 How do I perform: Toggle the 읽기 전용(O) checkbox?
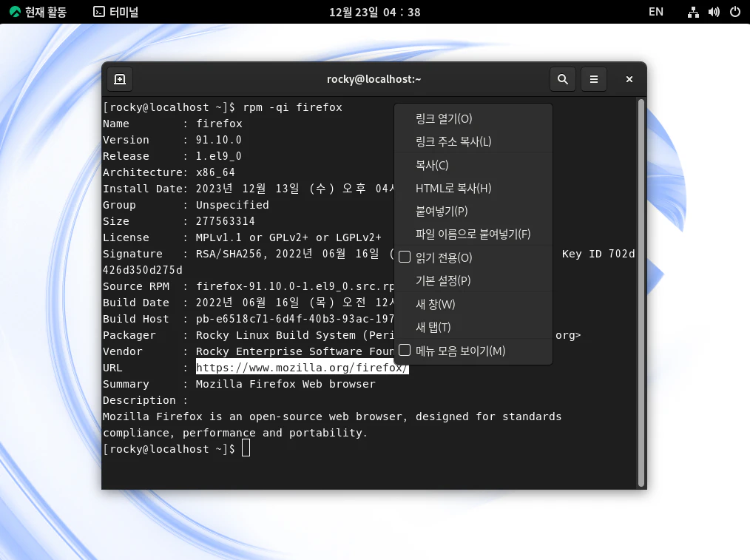tap(405, 257)
